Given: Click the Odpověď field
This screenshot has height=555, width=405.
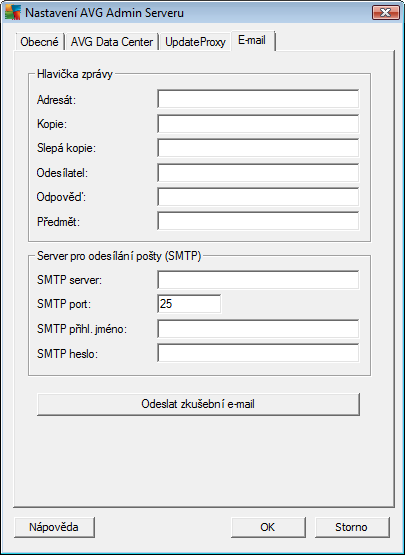Looking at the screenshot, I should [258, 197].
